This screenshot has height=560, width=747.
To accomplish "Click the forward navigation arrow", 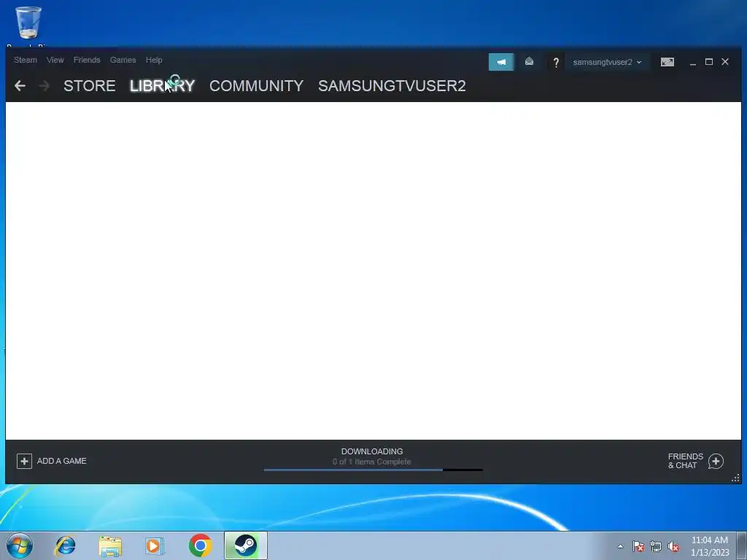I will tap(44, 86).
